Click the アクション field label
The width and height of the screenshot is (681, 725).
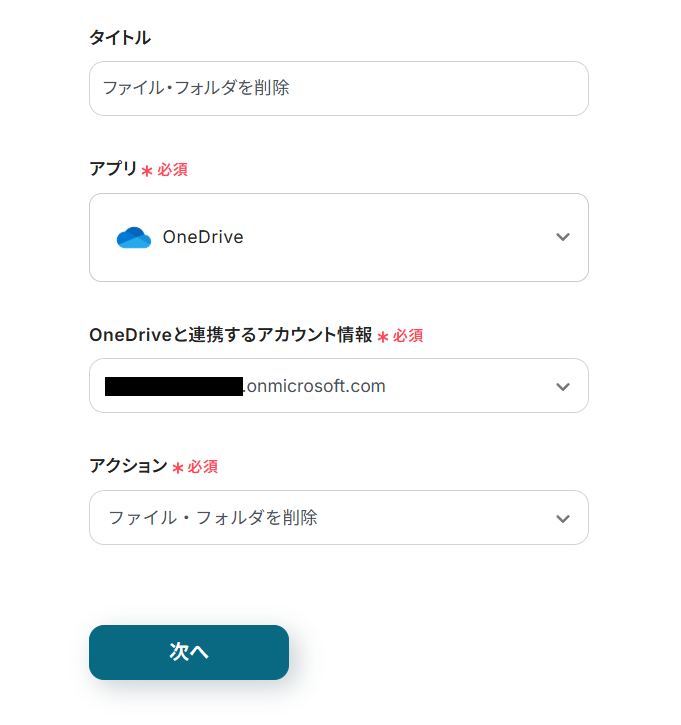(x=128, y=466)
